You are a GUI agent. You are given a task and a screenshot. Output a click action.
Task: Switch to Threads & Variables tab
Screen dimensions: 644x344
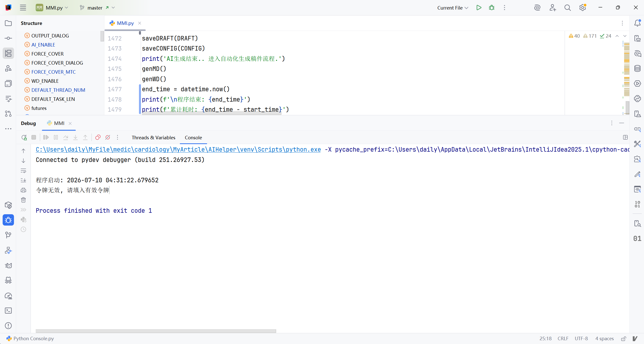(153, 138)
